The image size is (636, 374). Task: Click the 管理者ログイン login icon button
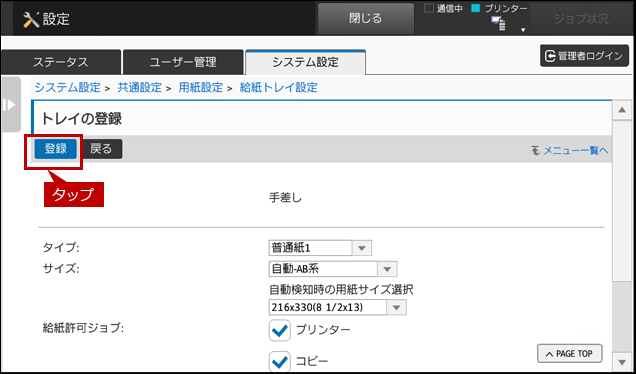click(584, 56)
